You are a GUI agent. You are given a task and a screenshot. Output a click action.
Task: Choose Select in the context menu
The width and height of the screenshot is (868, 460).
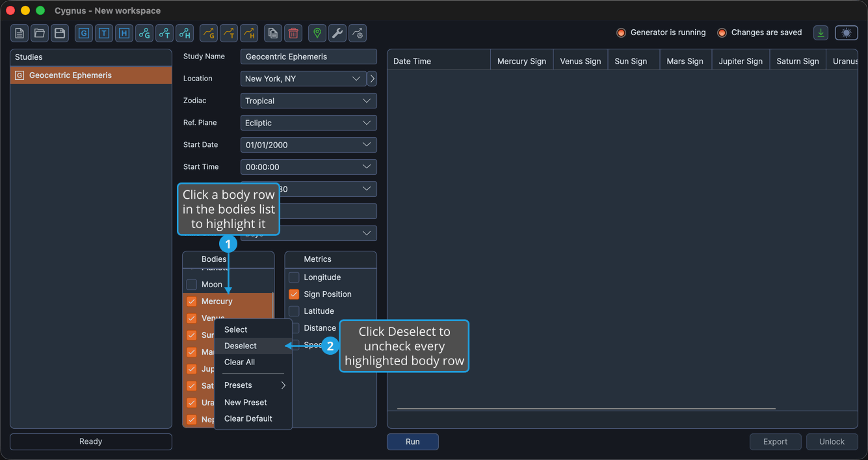tap(254, 329)
